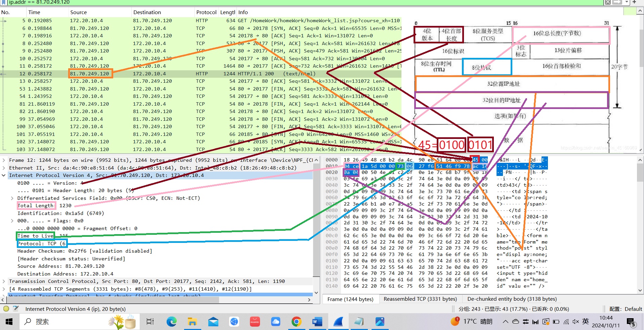Open the Huawei app on the taskbar
The height and width of the screenshot is (330, 644).
point(255,322)
